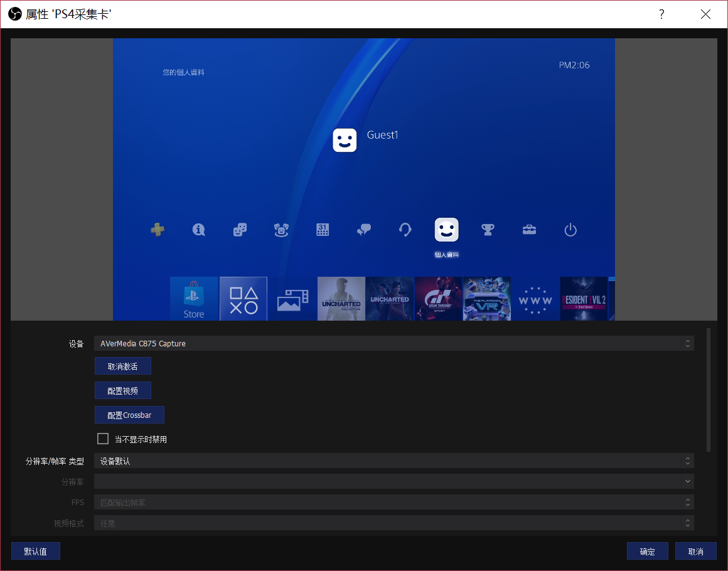Click the OBS logo in the title bar
The height and width of the screenshot is (571, 728).
tap(15, 14)
